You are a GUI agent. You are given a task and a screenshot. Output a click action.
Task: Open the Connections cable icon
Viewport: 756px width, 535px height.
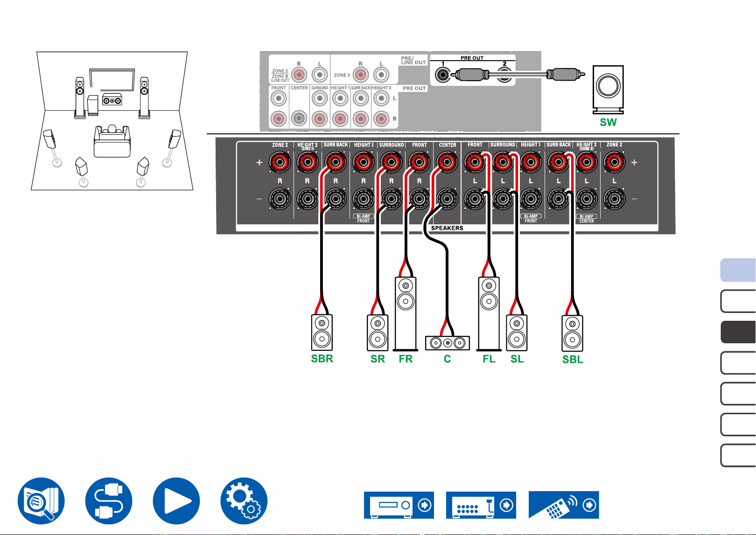(x=109, y=500)
